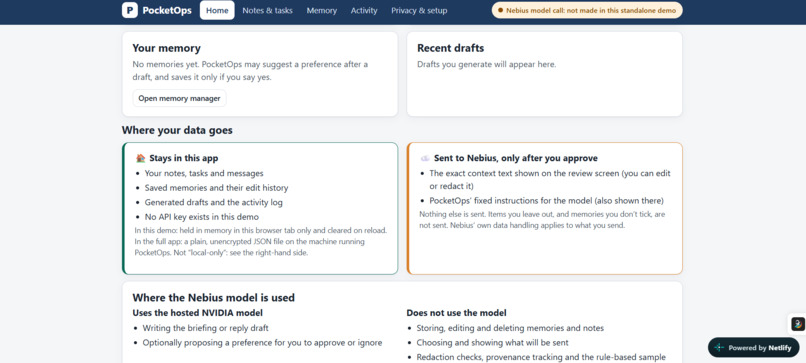Click 'Redaction checks, provenance tracking' bullet

tap(541, 357)
